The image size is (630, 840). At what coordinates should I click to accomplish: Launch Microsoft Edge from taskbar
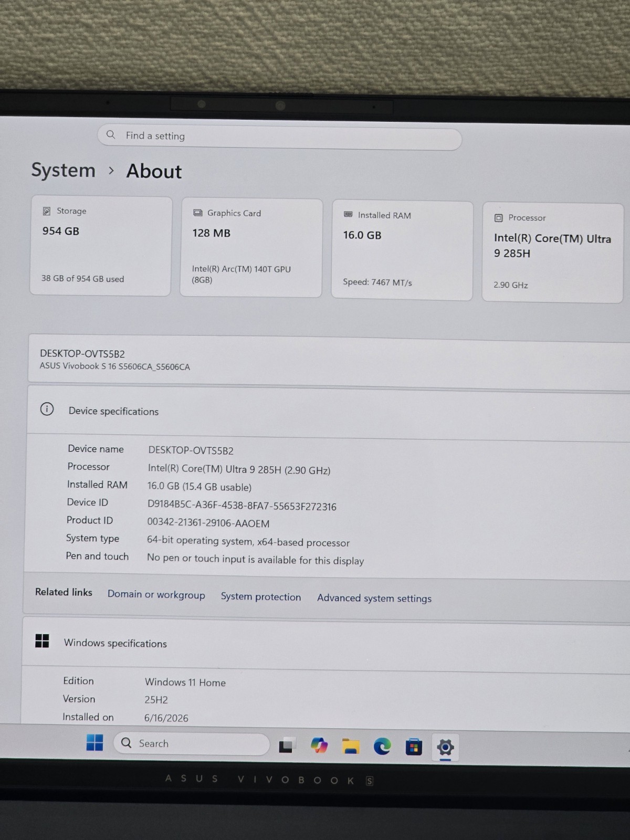click(382, 747)
